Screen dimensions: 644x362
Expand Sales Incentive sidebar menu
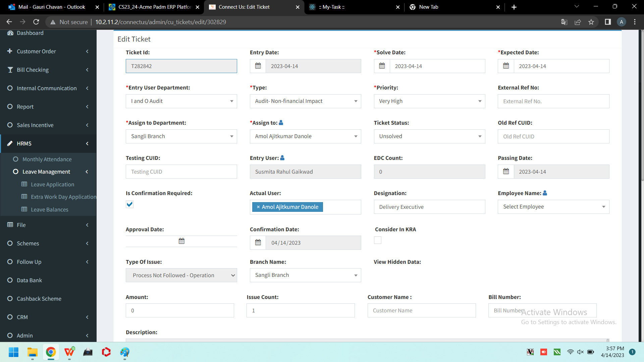coord(48,125)
